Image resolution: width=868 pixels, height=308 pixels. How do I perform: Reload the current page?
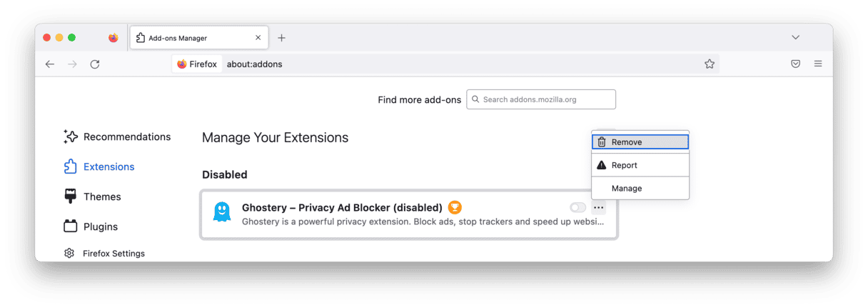point(95,64)
